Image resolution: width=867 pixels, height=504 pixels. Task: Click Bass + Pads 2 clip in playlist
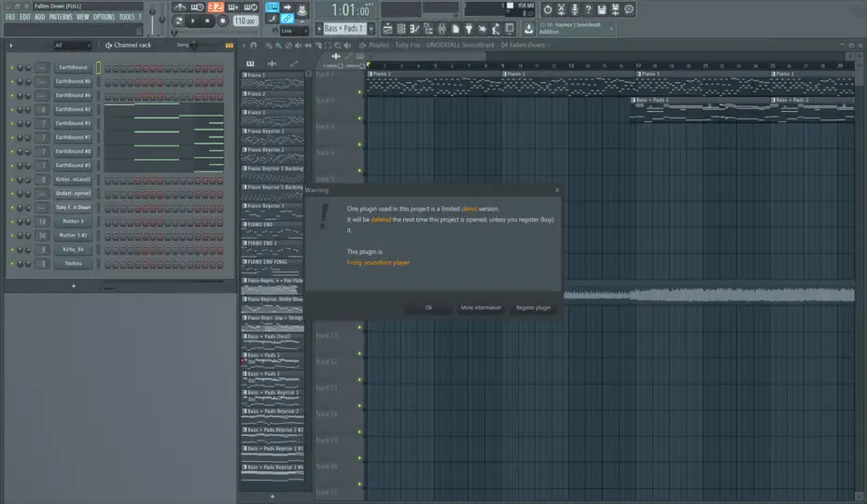tap(812, 109)
